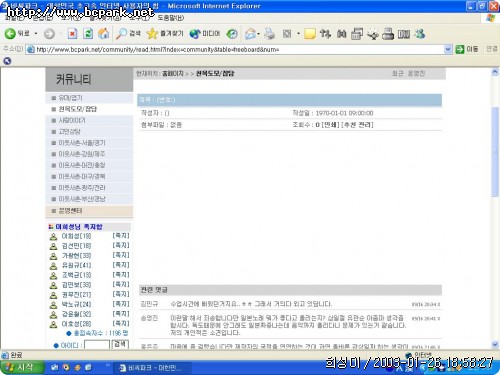Click the member icon beside [32]
The image size is (500, 375).
(53, 314)
